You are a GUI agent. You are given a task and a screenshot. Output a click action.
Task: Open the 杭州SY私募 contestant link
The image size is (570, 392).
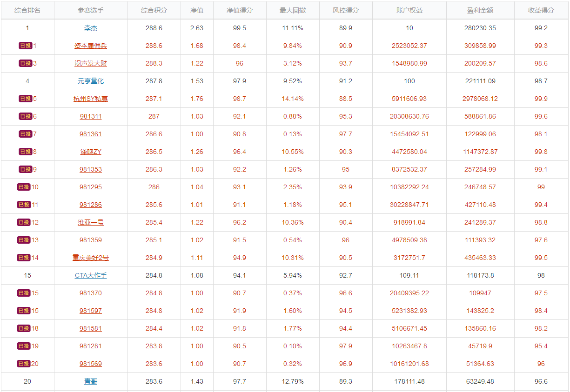pos(91,99)
